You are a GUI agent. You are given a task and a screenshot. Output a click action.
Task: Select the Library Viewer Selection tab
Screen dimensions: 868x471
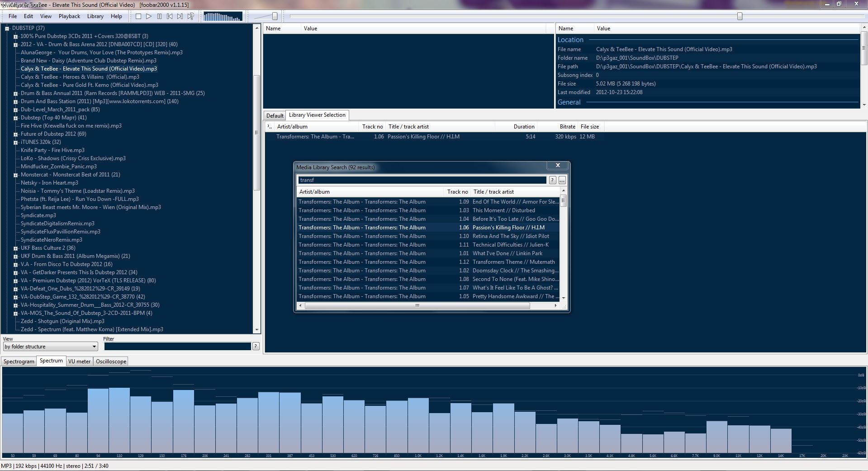tap(317, 115)
